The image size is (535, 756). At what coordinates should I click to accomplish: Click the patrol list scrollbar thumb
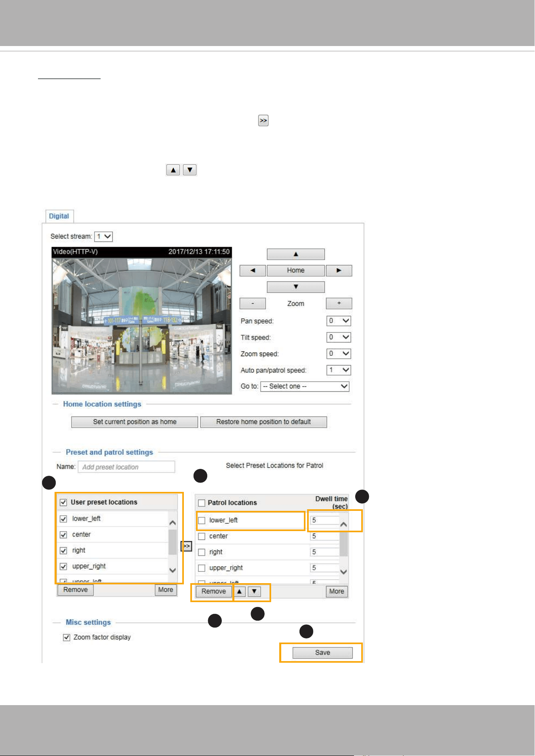pos(344,544)
